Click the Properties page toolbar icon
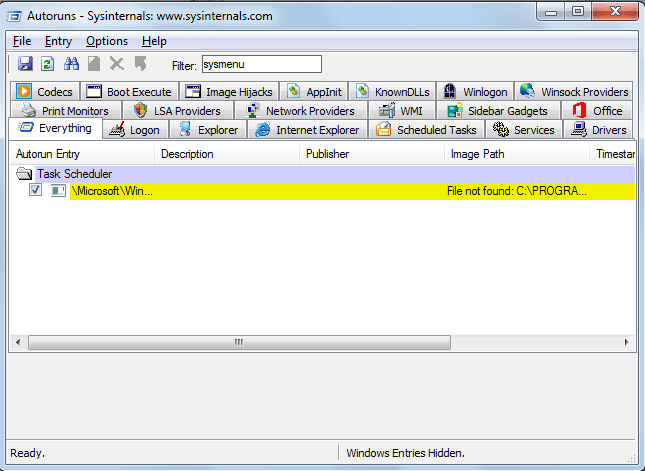This screenshot has width=645, height=471. [x=94, y=64]
